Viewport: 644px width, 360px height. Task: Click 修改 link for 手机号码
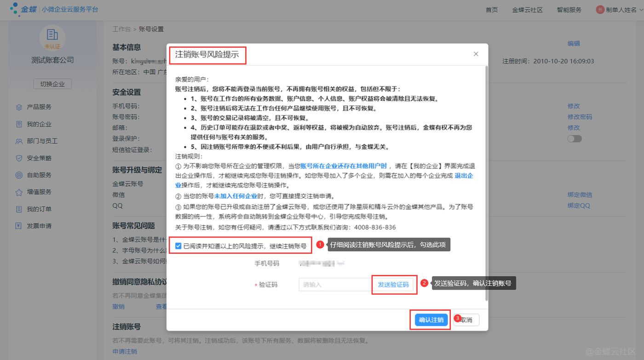coord(574,106)
